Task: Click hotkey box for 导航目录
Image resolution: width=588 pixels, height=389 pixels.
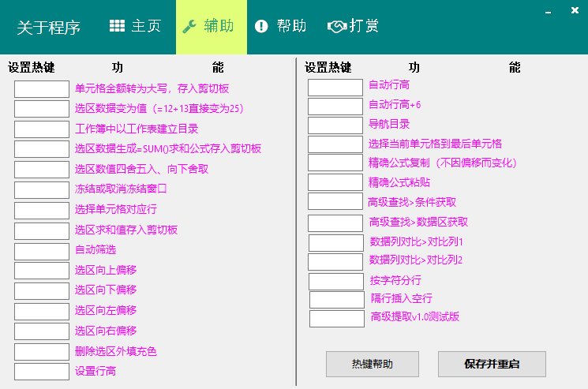Action: tap(335, 125)
